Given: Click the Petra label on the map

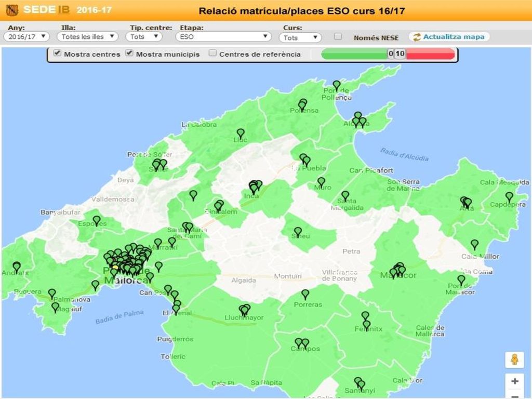Looking at the screenshot, I should (351, 251).
